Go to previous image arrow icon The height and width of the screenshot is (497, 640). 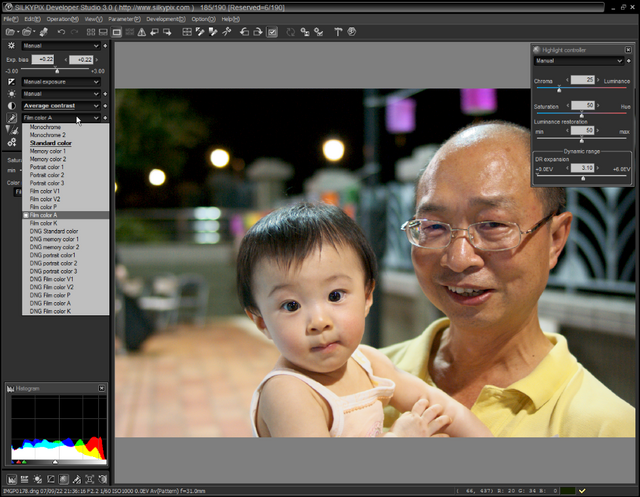tap(154, 32)
